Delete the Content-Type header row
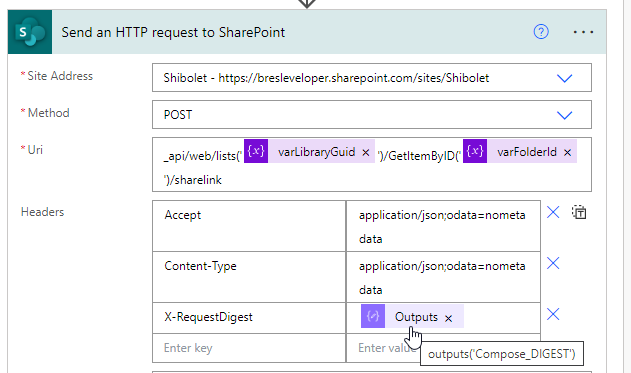This screenshot has height=373, width=631. pos(553,263)
